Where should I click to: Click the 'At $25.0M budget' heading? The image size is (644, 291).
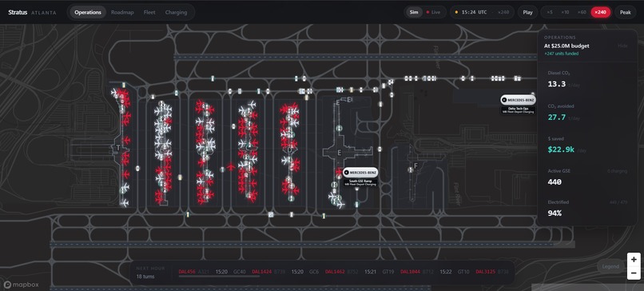566,46
